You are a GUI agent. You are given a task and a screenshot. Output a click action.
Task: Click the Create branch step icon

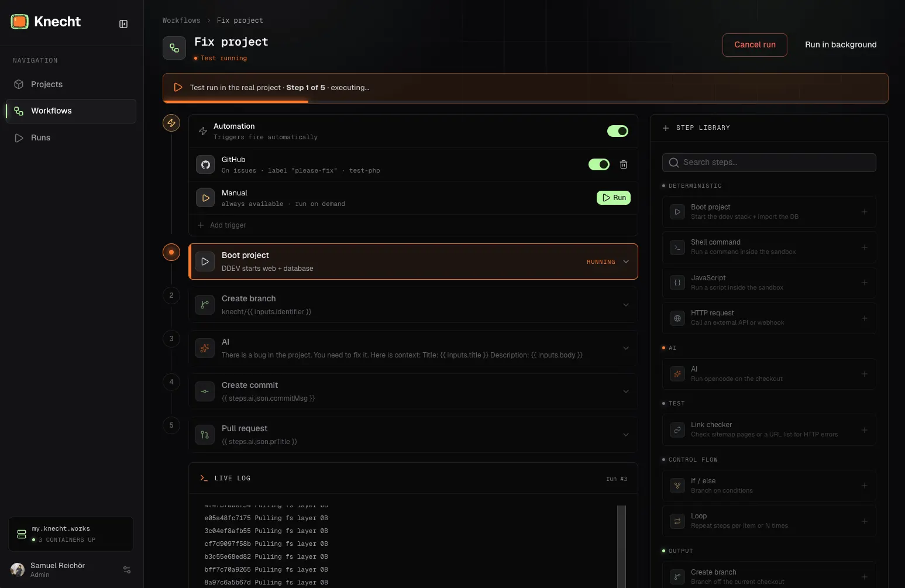pyautogui.click(x=205, y=305)
